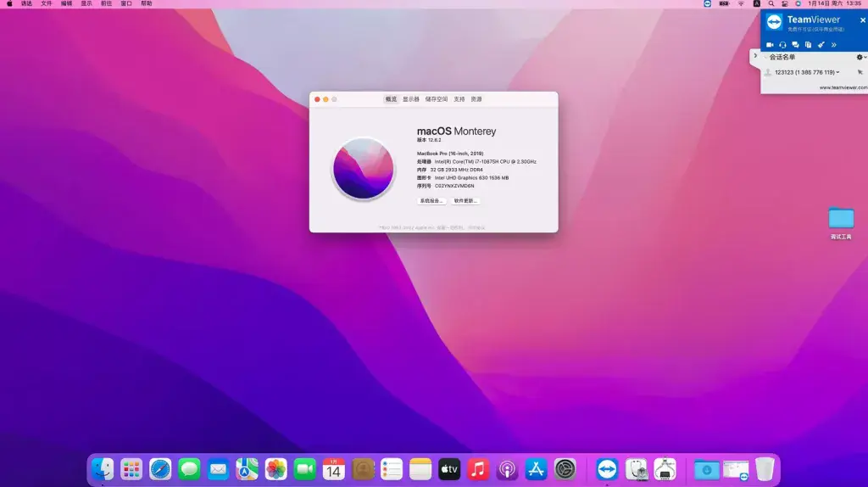Click the 系统报告 system report button

coord(431,200)
